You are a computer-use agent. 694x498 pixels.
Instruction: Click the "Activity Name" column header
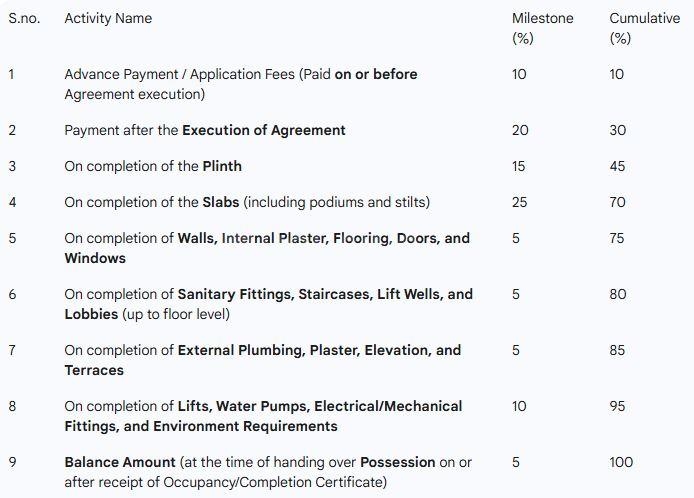[x=108, y=18]
